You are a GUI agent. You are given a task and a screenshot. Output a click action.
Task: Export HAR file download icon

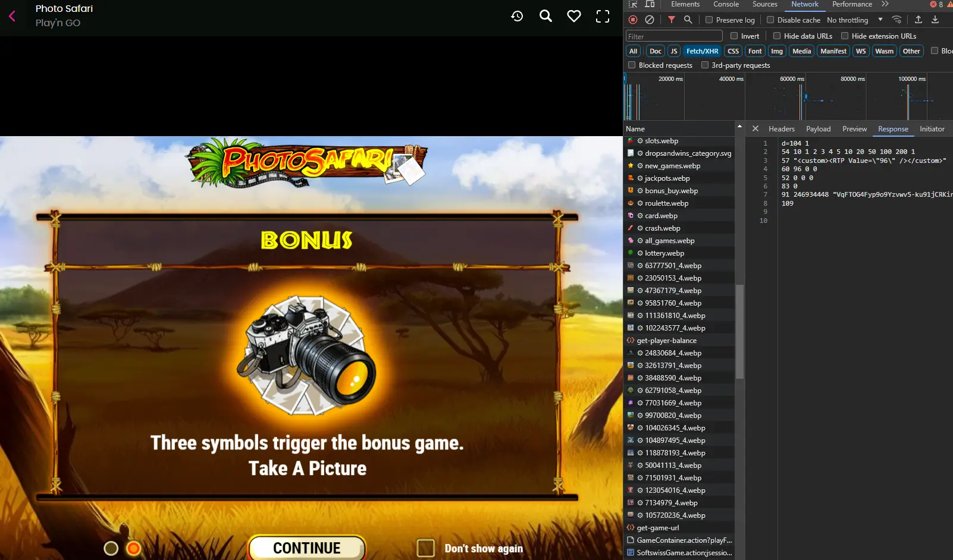point(935,20)
